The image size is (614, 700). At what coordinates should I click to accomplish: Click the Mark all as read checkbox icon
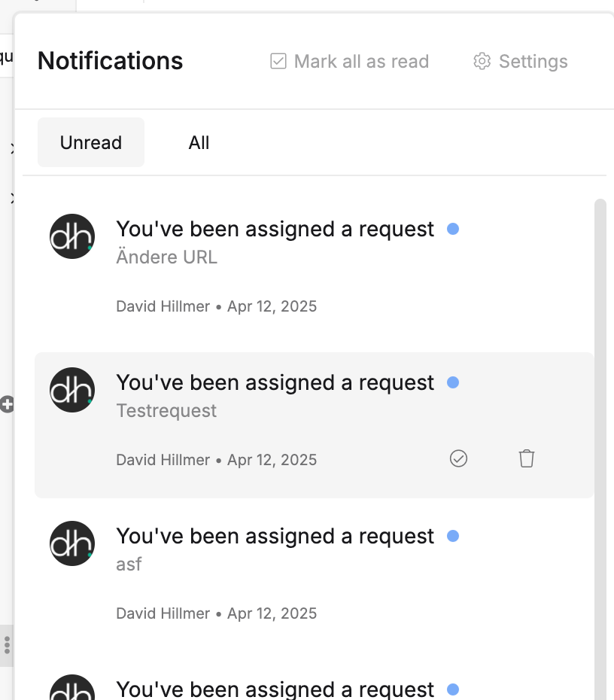coord(278,61)
